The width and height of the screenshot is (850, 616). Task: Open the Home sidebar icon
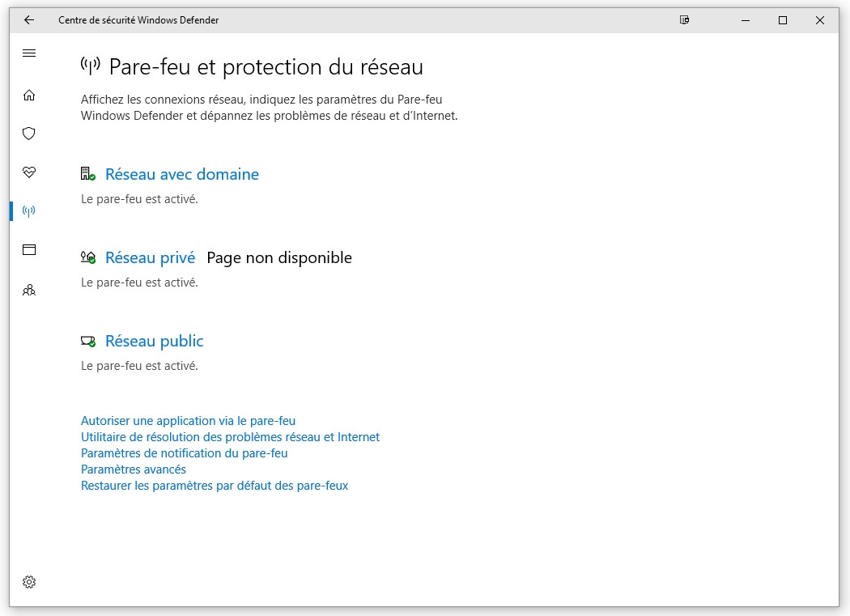pyautogui.click(x=29, y=96)
